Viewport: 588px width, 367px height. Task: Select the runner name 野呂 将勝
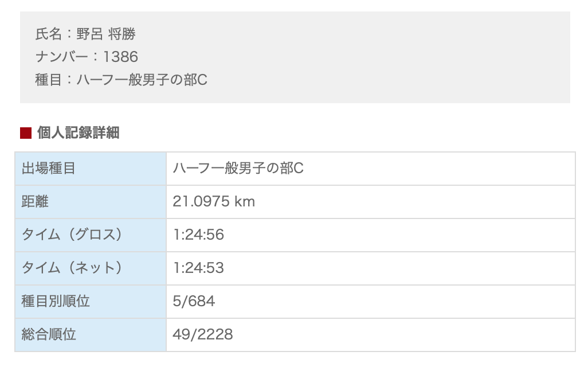coord(106,34)
